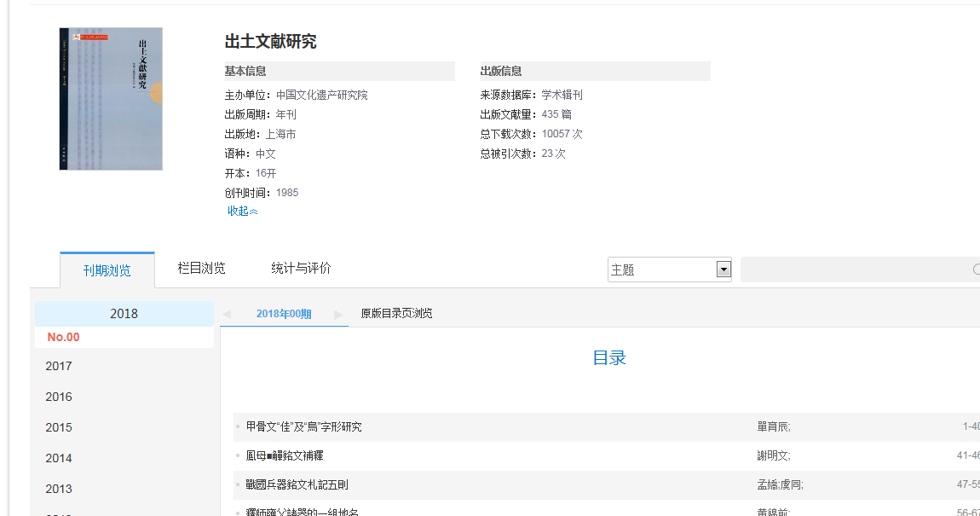
Task: Expand year 2013 in issue list
Action: point(59,489)
